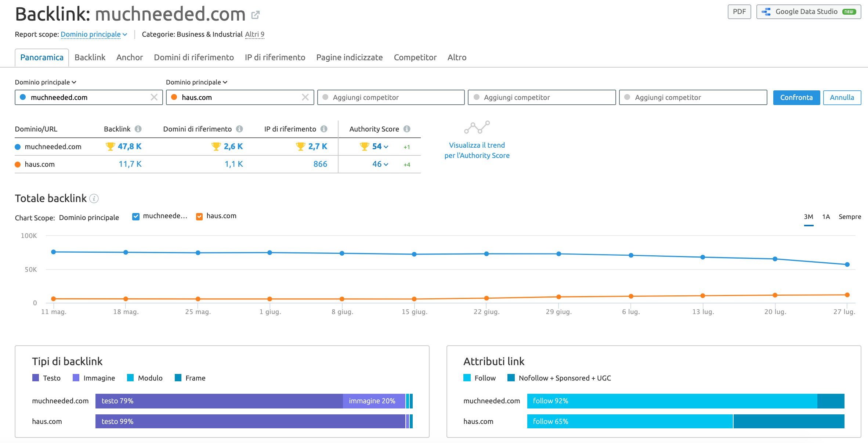Click Follow legend color swatch
The image size is (868, 443).
coord(467,378)
